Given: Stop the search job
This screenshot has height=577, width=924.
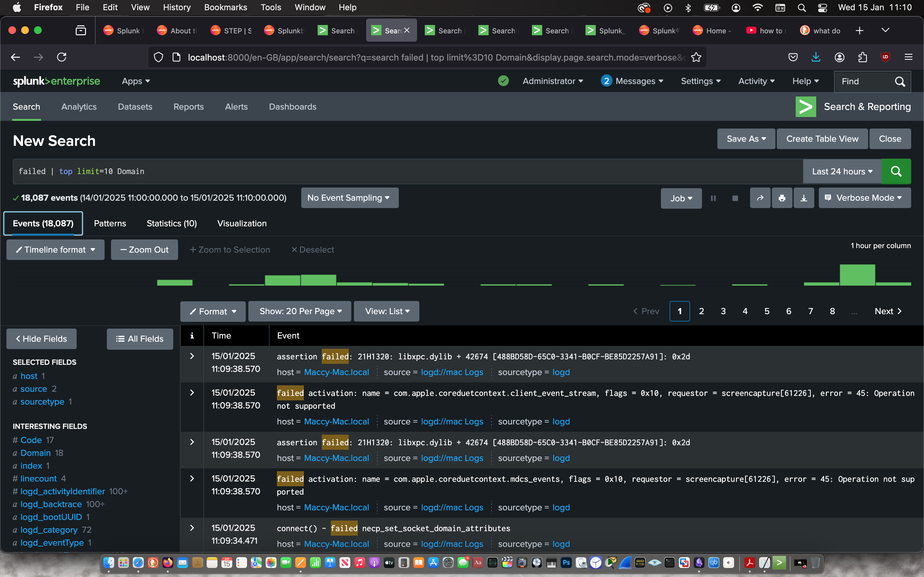Looking at the screenshot, I should coord(735,198).
